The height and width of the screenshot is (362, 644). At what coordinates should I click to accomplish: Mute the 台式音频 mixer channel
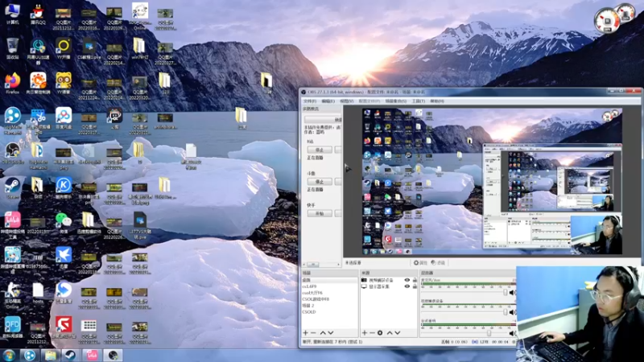512,333
